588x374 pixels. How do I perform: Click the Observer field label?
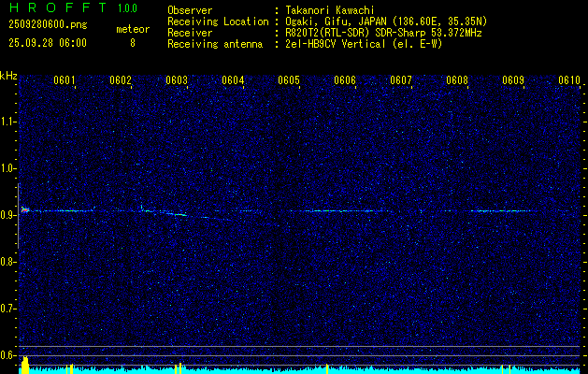pyautogui.click(x=190, y=10)
